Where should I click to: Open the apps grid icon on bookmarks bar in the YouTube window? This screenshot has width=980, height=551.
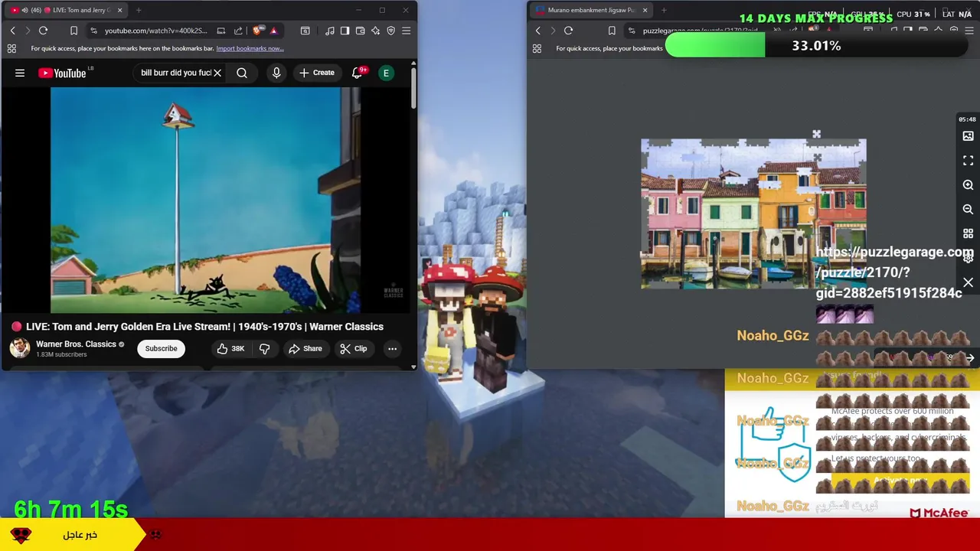[x=11, y=48]
